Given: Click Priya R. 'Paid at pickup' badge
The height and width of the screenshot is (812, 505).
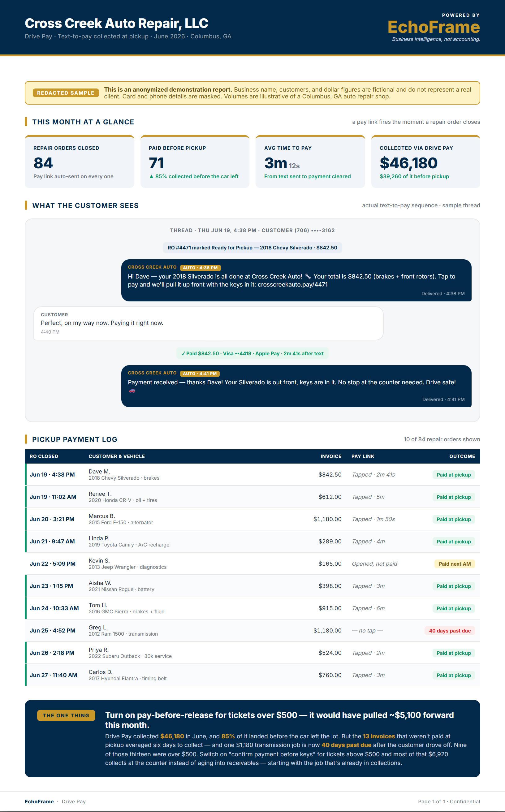Looking at the screenshot, I should 454,653.
